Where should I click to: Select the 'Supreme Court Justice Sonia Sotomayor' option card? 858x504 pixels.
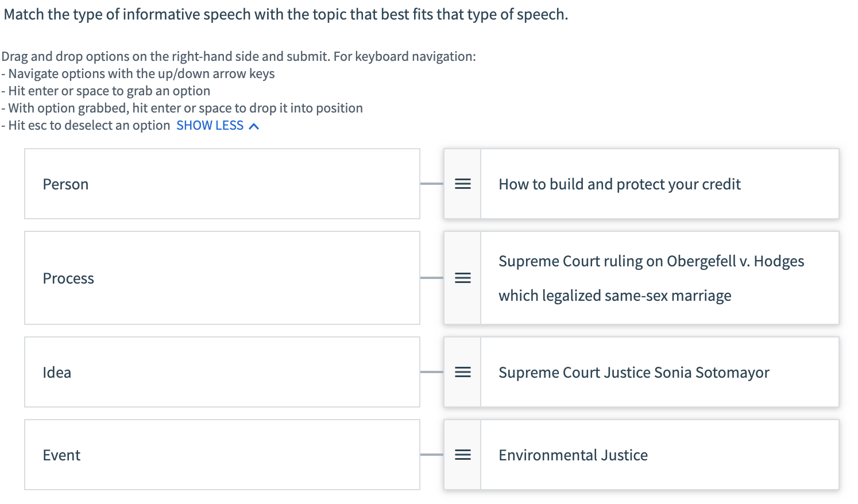tap(633, 372)
